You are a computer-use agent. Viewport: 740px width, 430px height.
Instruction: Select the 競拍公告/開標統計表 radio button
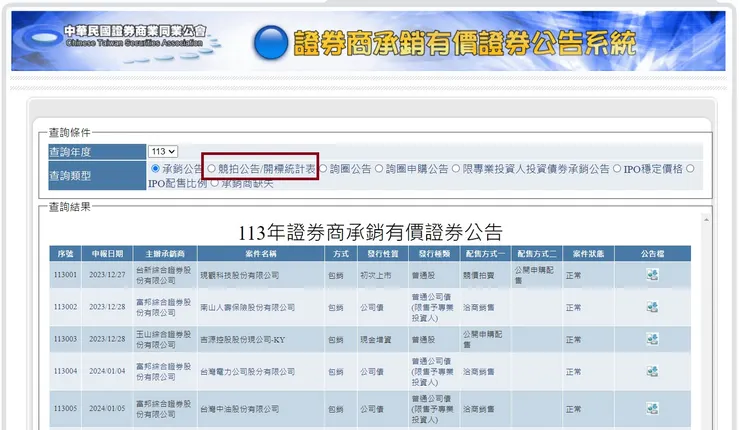211,169
